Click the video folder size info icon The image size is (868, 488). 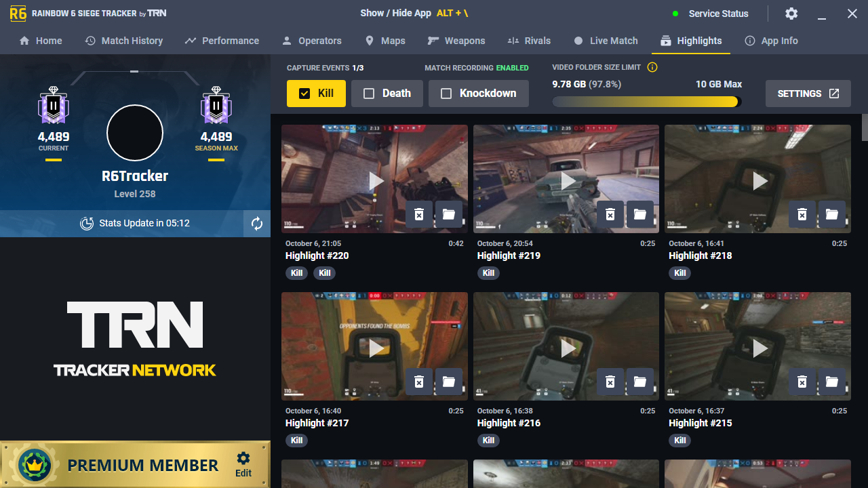pos(652,67)
